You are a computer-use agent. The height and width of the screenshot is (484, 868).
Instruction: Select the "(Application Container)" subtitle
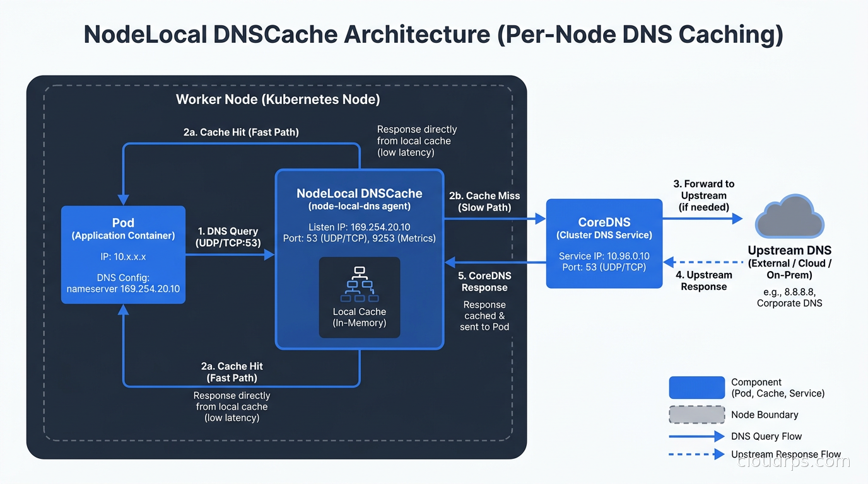(123, 236)
